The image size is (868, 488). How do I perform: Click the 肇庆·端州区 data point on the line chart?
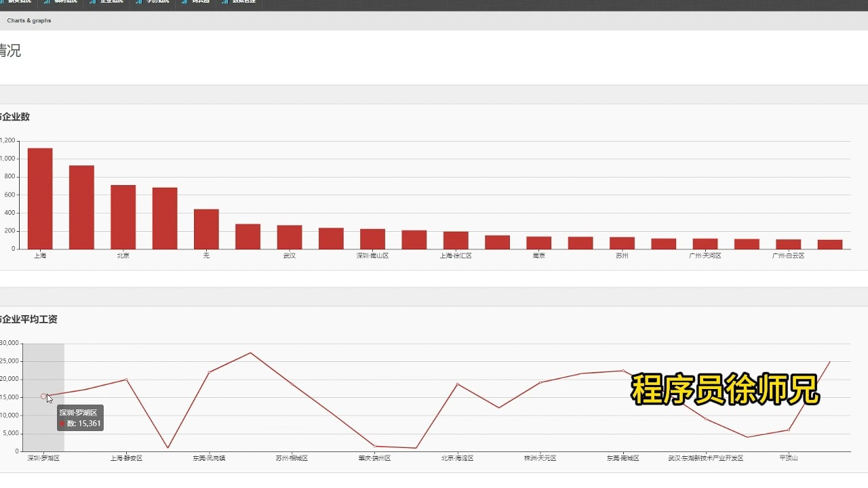pos(375,446)
